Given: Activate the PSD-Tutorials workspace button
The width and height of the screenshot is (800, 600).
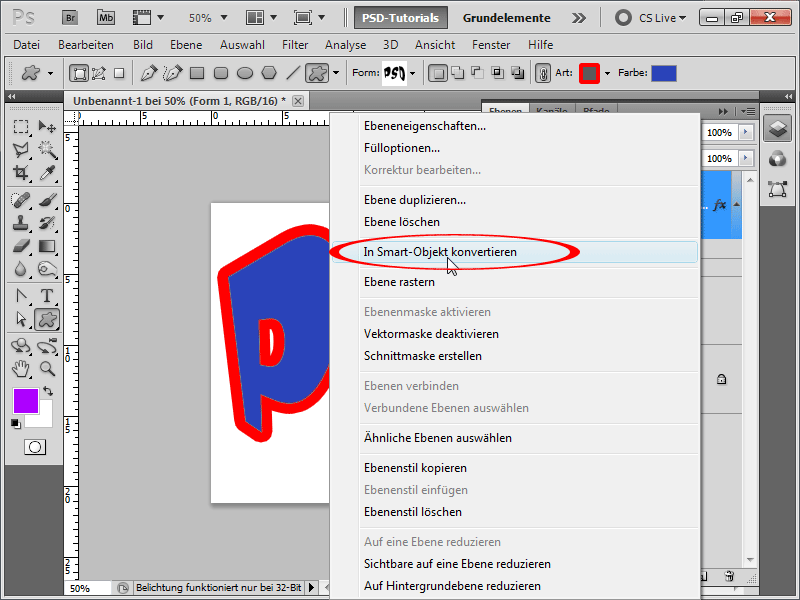Looking at the screenshot, I should click(401, 18).
